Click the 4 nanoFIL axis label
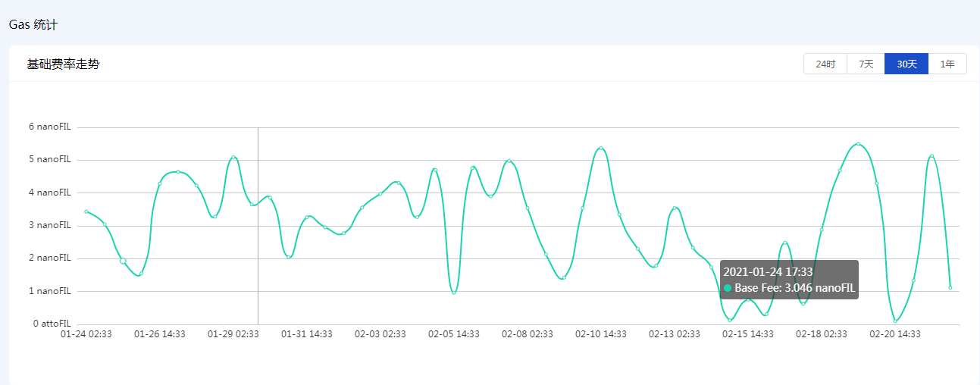The height and width of the screenshot is (385, 980). click(49, 192)
